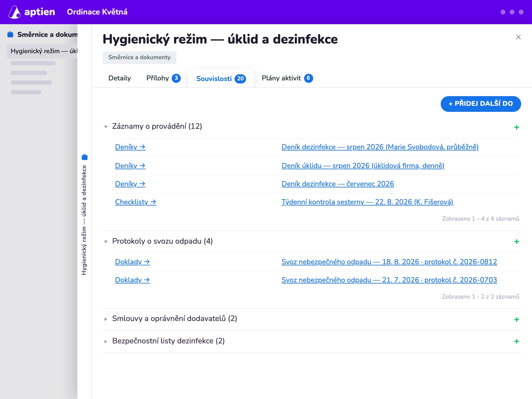Viewport: 532px width, 399px height.
Task: Click Ordinace Květná in the header
Action: coord(97,12)
